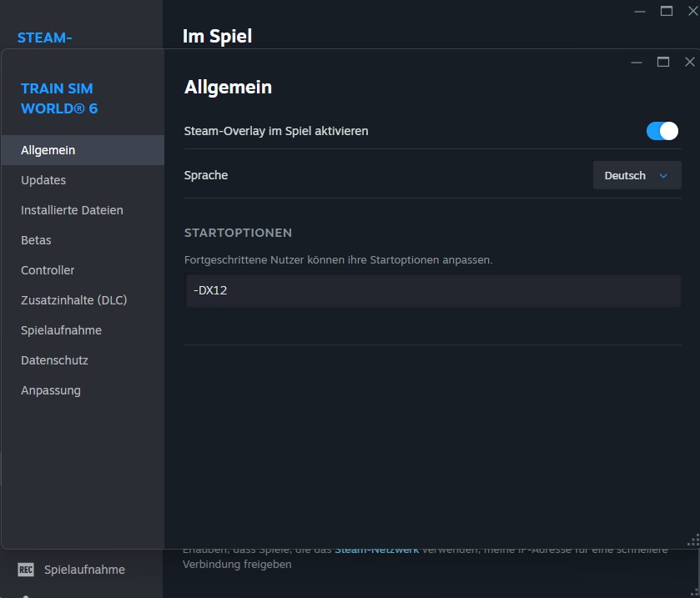
Task: Open the Betas section
Action: pos(36,240)
